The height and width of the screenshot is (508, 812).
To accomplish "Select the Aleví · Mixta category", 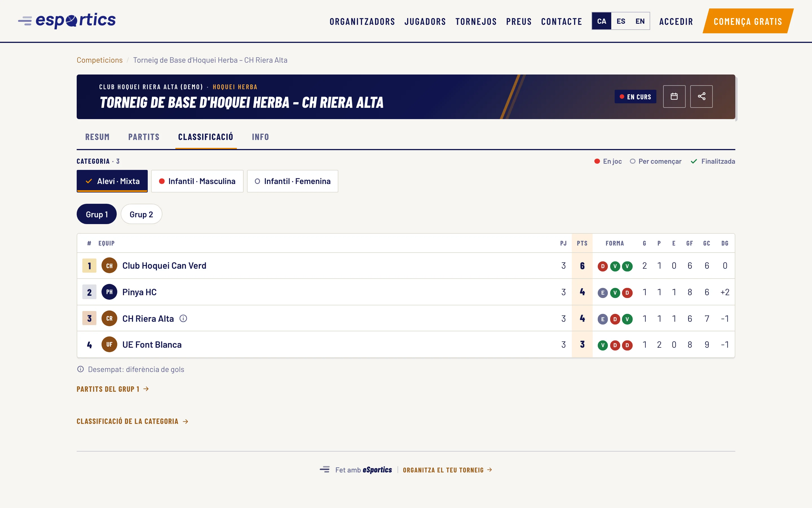I will (x=112, y=181).
